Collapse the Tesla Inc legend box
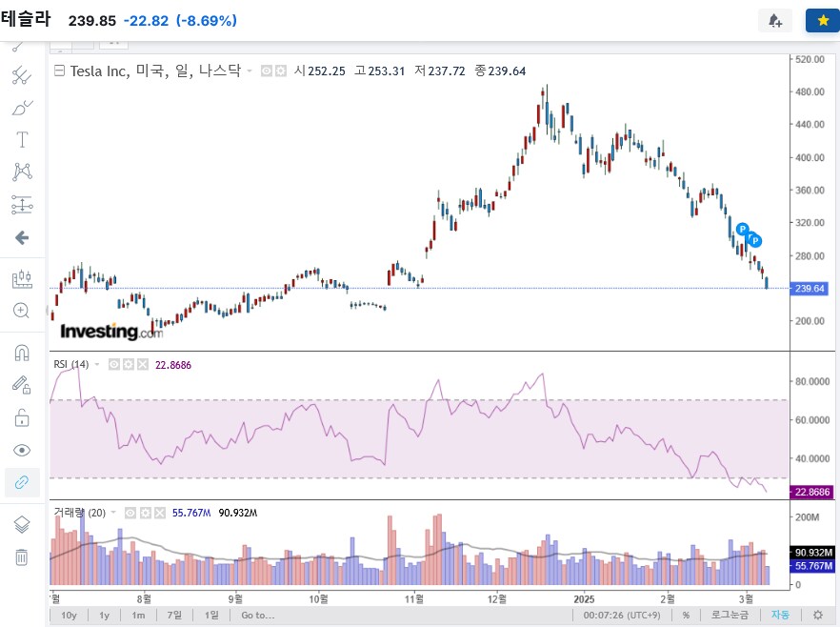 click(59, 71)
